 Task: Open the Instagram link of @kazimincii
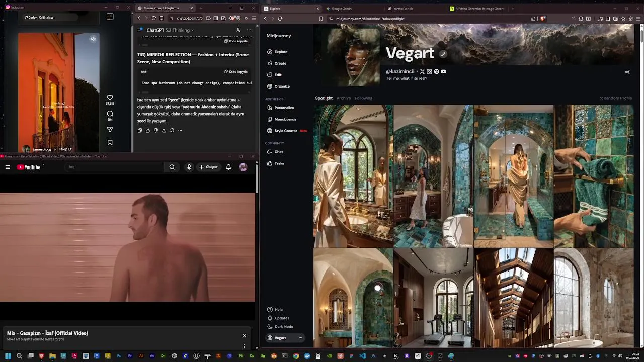[x=429, y=72]
